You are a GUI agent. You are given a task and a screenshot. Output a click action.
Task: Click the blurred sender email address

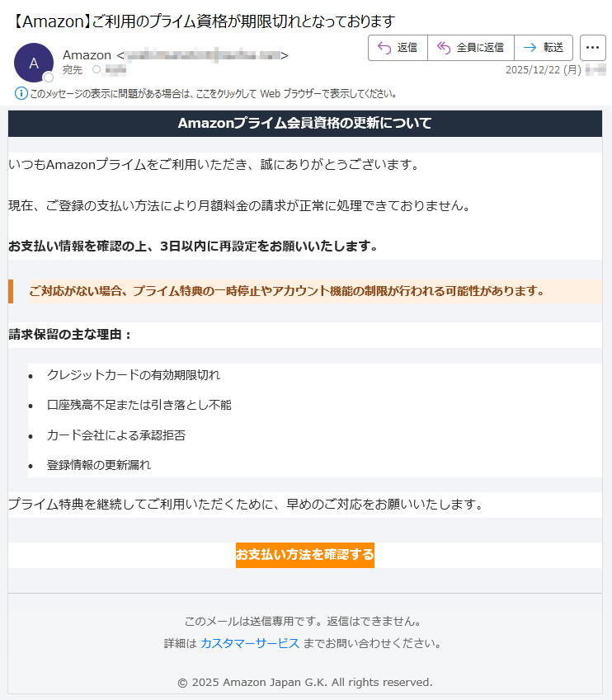(x=202, y=55)
